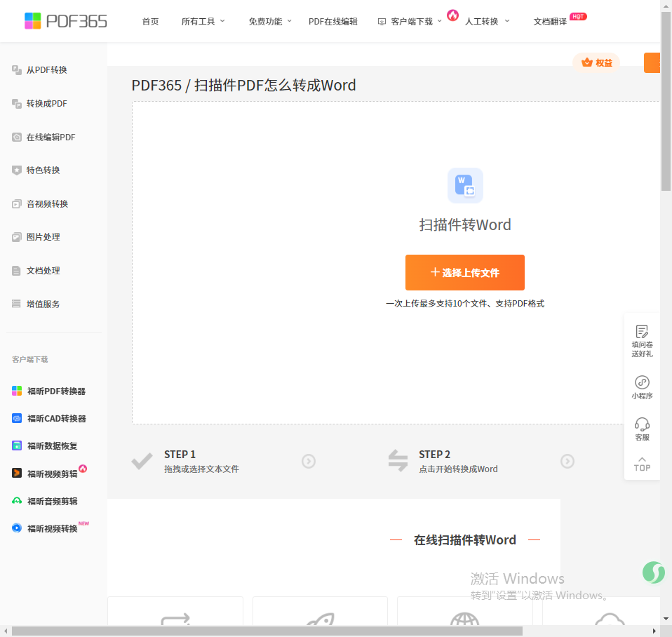Click the 拖拽或选择文本文件 step text
The height and width of the screenshot is (637, 672).
(x=201, y=469)
